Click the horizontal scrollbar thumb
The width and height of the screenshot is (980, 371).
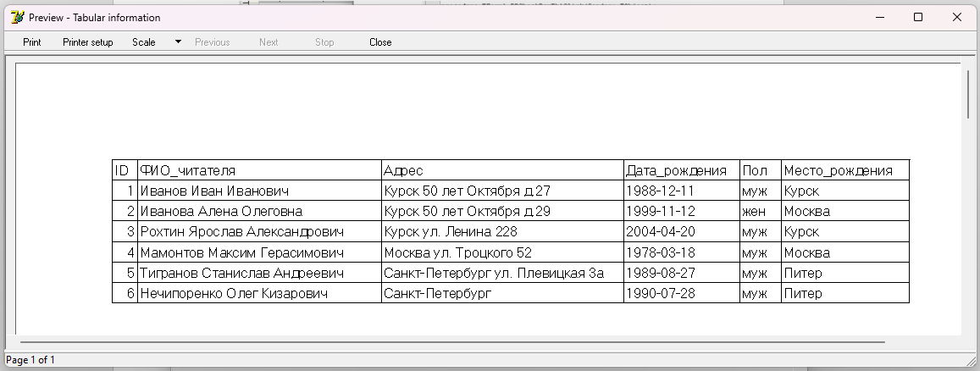click(452, 342)
